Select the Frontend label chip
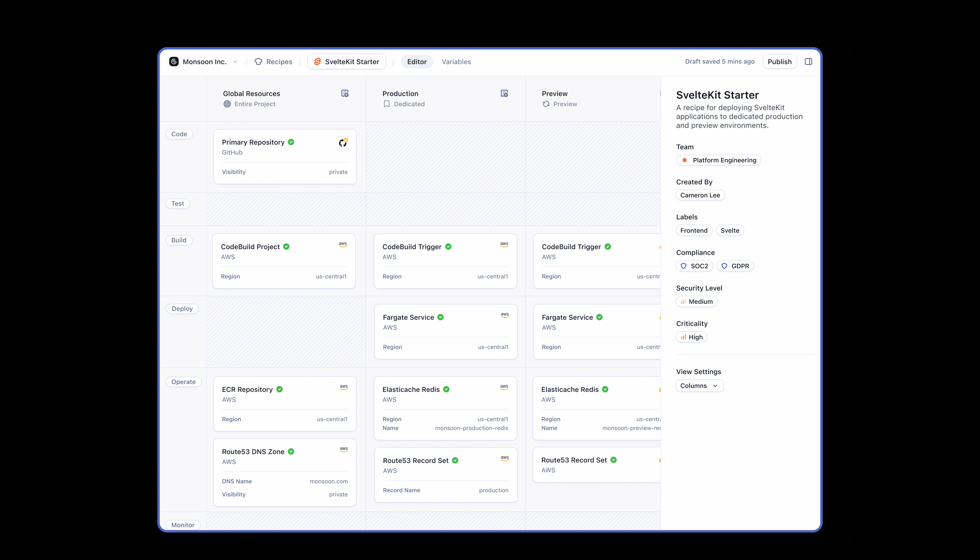The height and width of the screenshot is (560, 980). [x=694, y=230]
